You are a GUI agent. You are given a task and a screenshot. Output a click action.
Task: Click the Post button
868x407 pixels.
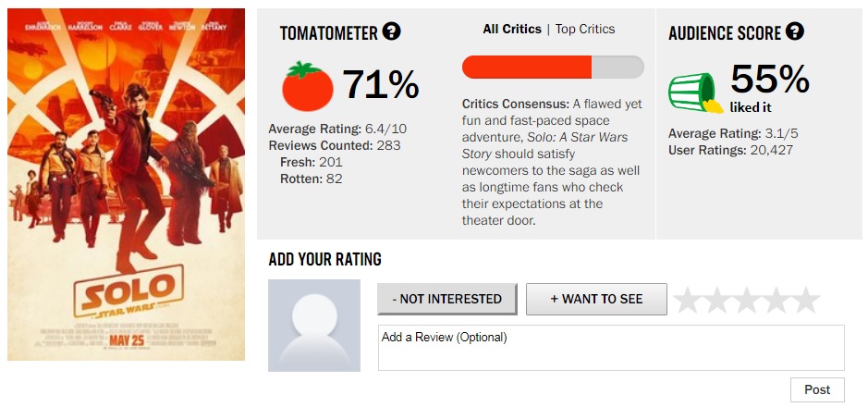817,389
